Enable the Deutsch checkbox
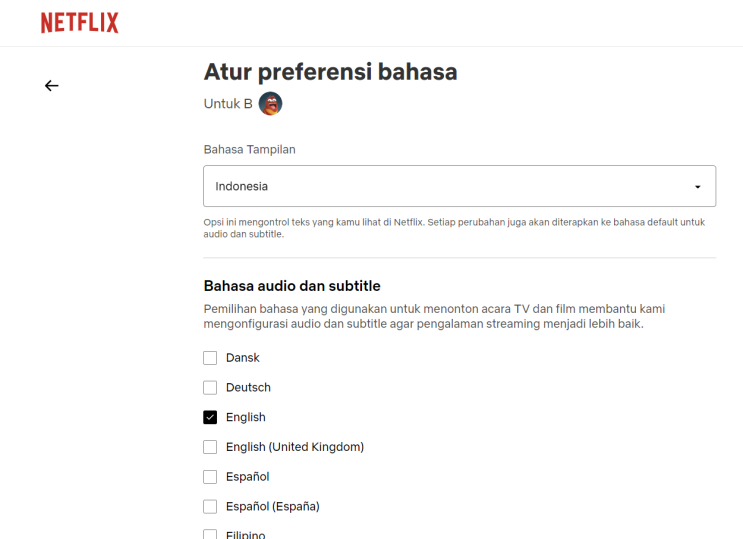 coord(210,388)
